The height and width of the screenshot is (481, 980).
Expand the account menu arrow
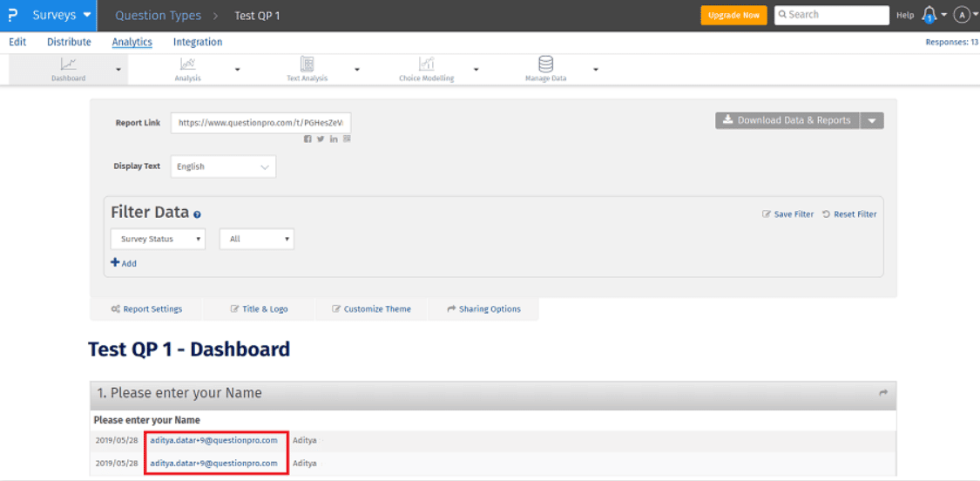point(975,15)
